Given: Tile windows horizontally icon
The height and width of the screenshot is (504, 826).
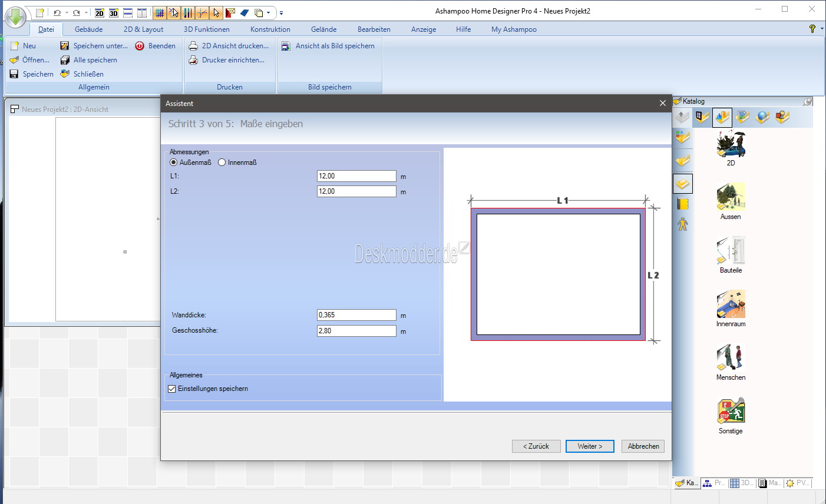Looking at the screenshot, I should coord(128,12).
